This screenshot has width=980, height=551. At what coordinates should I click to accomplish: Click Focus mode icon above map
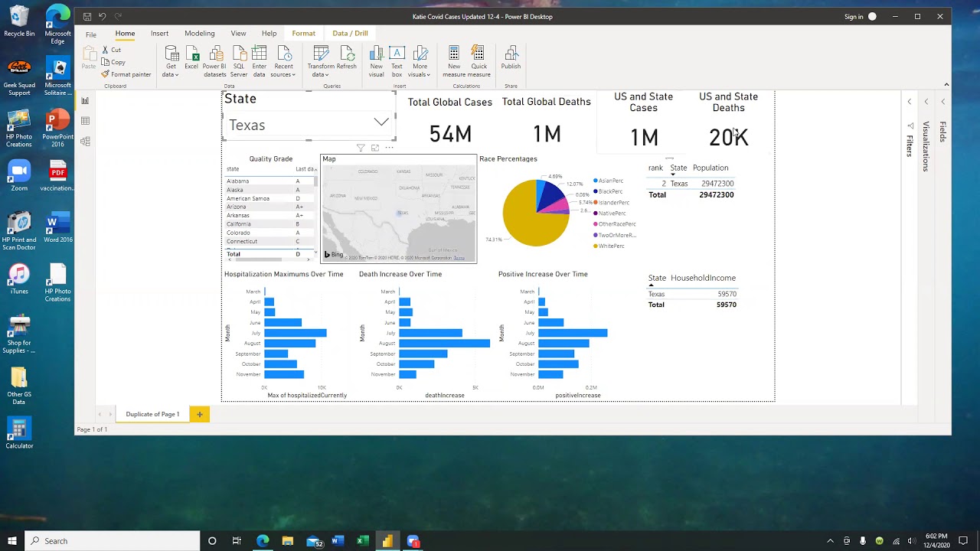[375, 148]
